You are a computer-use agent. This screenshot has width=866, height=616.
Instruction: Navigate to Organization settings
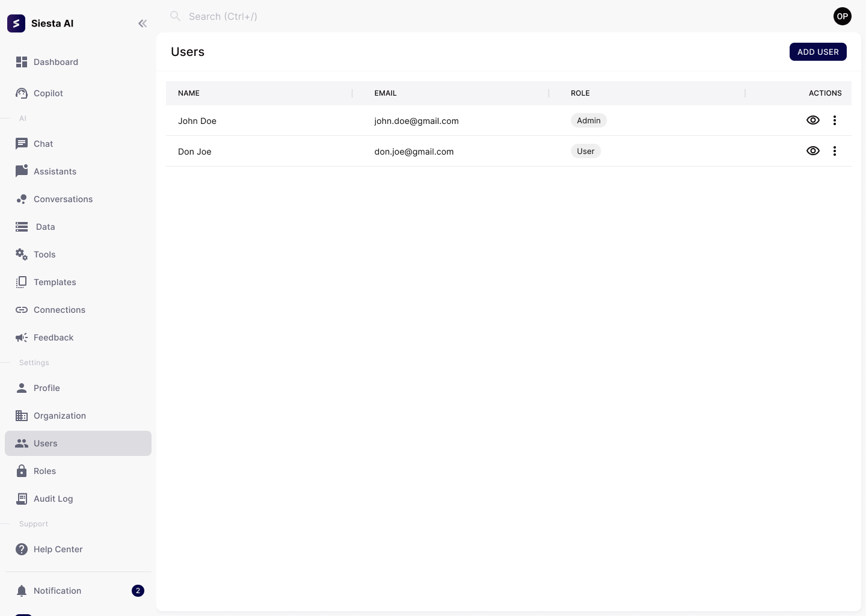click(x=60, y=416)
